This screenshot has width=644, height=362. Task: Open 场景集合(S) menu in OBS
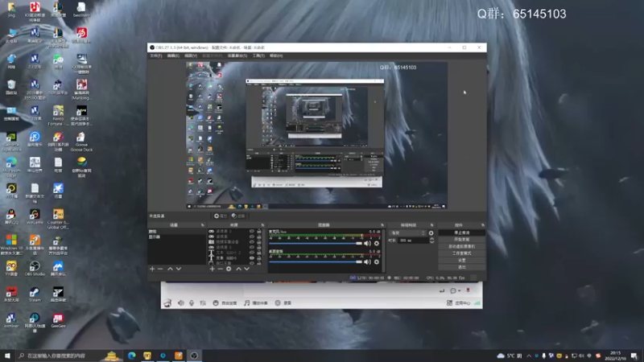click(237, 56)
